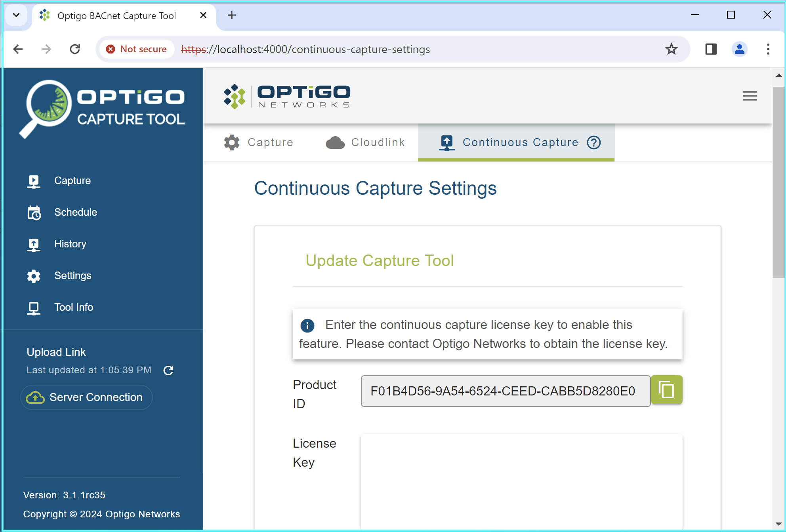Click the Not secure badge
Viewport: 786px width, 532px height.
pos(137,49)
